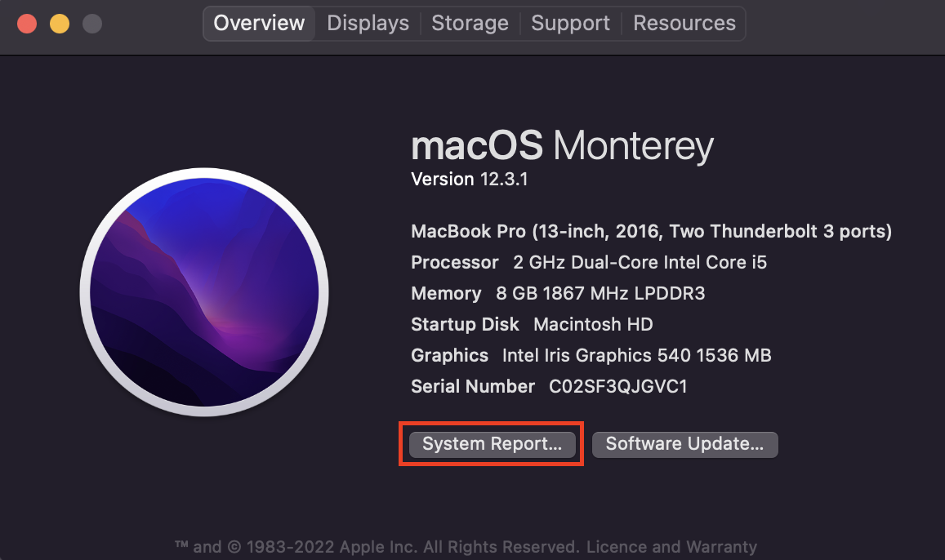Return to the Overview tab
The height and width of the screenshot is (560, 945).
pos(258,23)
